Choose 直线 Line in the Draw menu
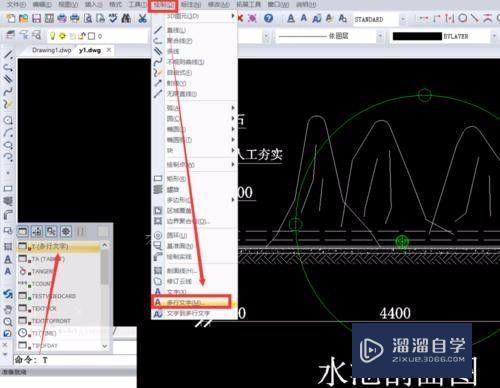 tap(195, 30)
